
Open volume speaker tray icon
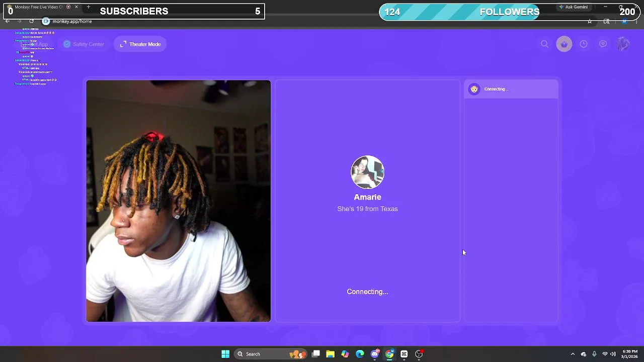613,354
